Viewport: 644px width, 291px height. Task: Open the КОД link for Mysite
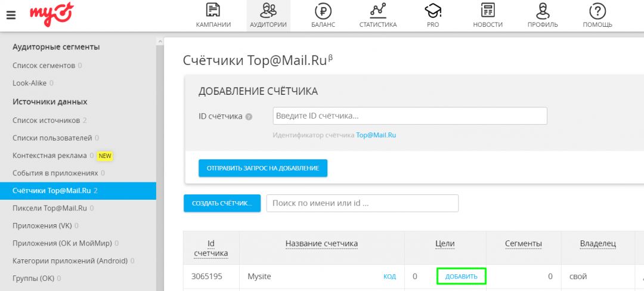(x=390, y=277)
